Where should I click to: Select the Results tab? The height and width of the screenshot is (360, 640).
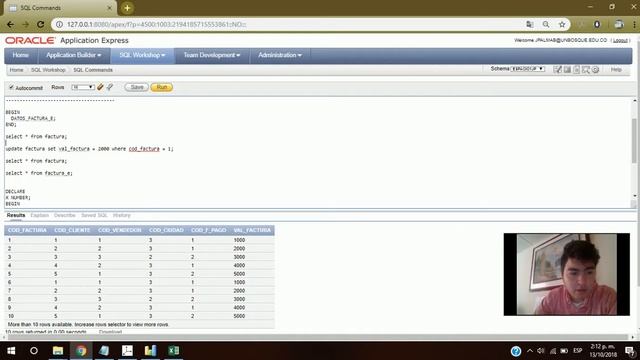(x=16, y=215)
